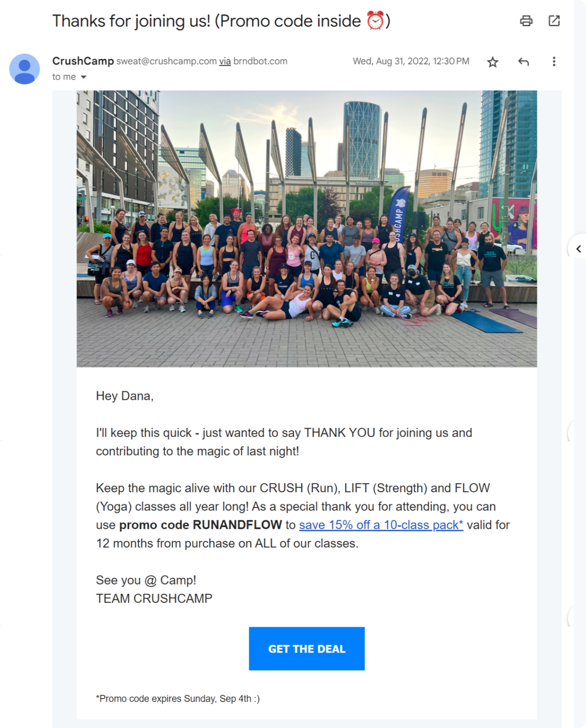
Task: Click the email subject line heading
Action: pos(221,21)
